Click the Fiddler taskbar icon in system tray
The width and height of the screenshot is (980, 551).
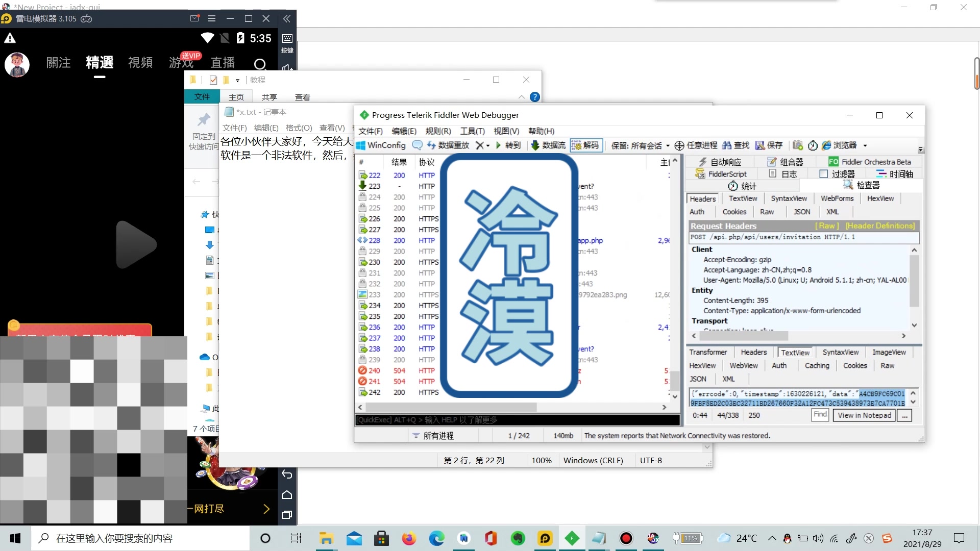pos(572,538)
